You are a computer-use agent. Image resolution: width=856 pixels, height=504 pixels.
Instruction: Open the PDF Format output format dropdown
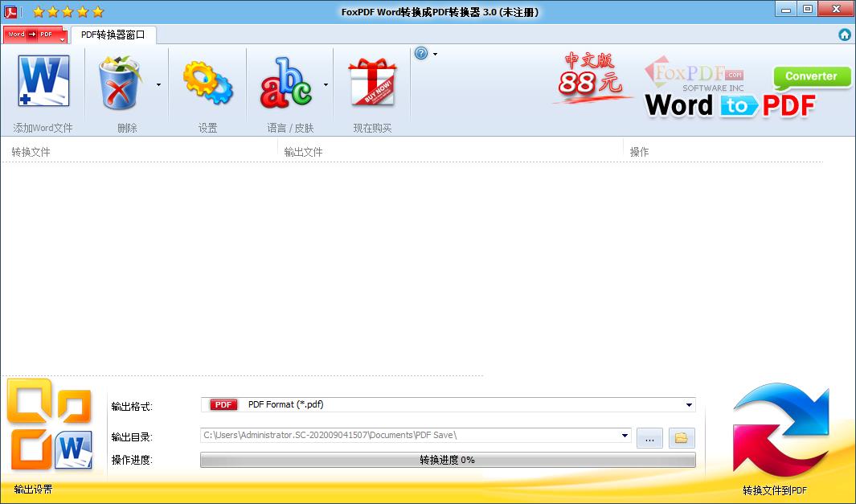[x=688, y=404]
